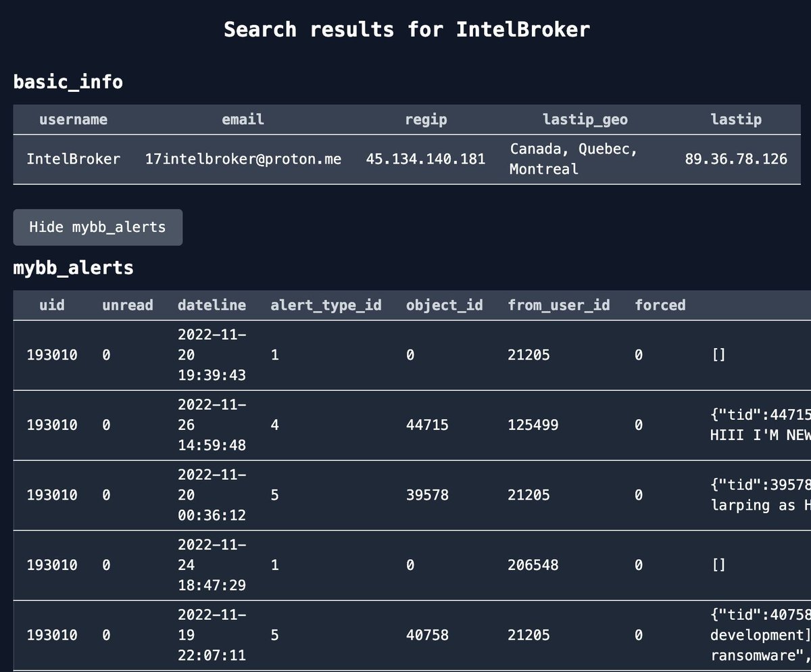Click the Search results for IntelBroker title

click(405, 29)
